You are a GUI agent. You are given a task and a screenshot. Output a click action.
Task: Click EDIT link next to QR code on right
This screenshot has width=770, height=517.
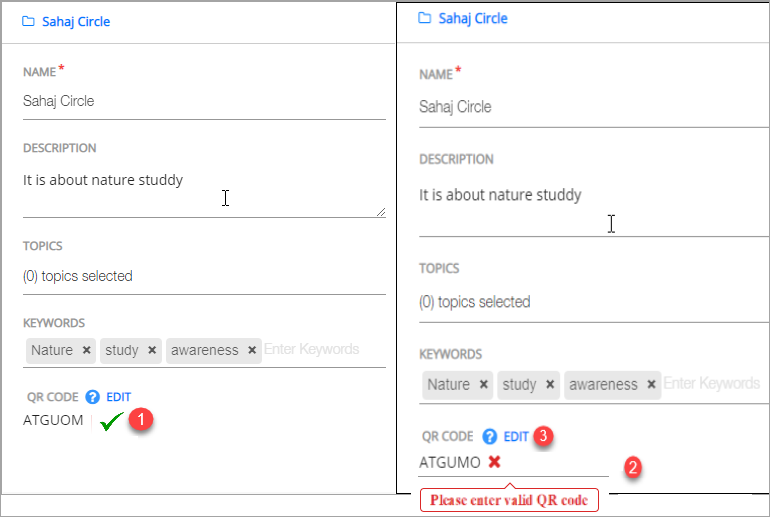(516, 437)
